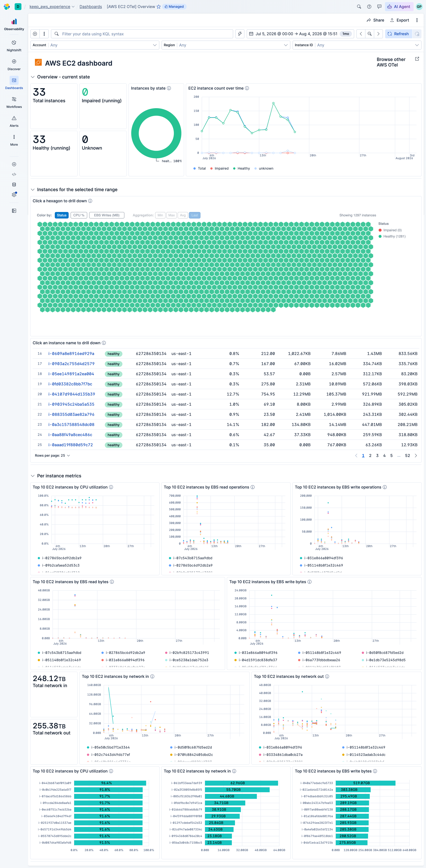Go to table page 4
Viewport: 426px width, 868px height.
tap(384, 456)
